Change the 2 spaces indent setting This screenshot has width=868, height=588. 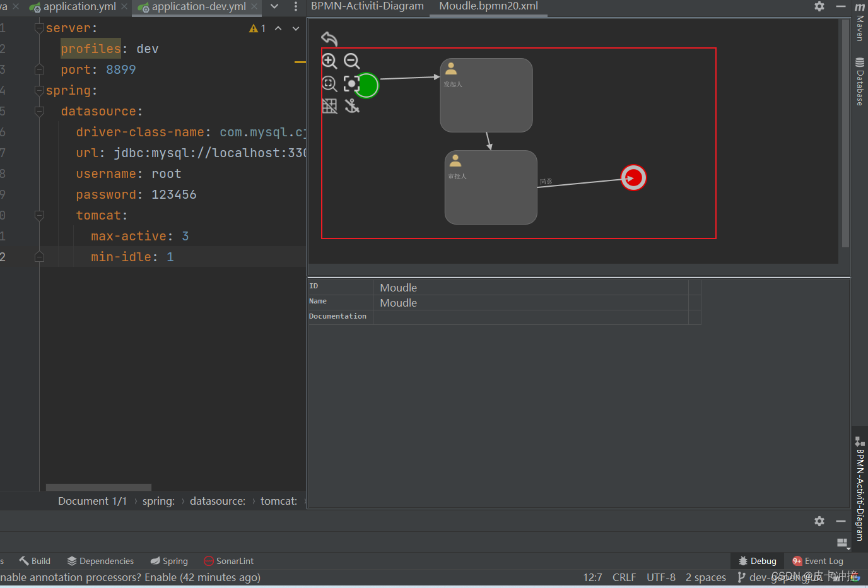pos(705,577)
